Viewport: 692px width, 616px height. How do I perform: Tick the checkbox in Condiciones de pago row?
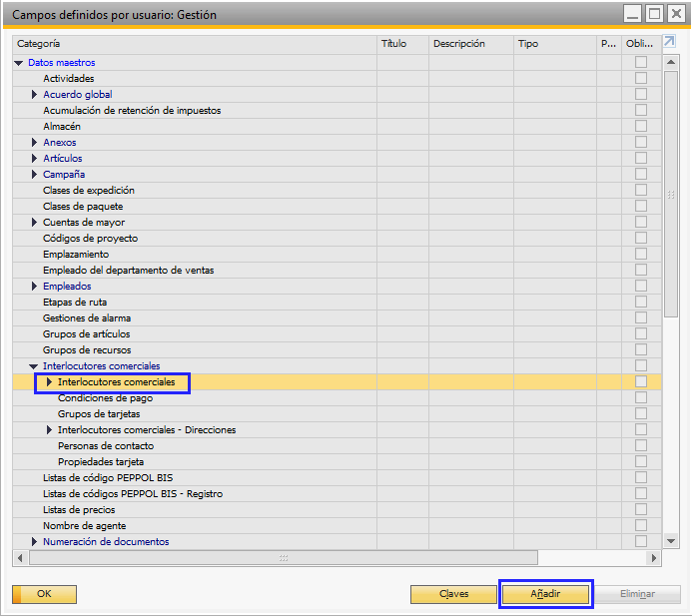point(641,397)
